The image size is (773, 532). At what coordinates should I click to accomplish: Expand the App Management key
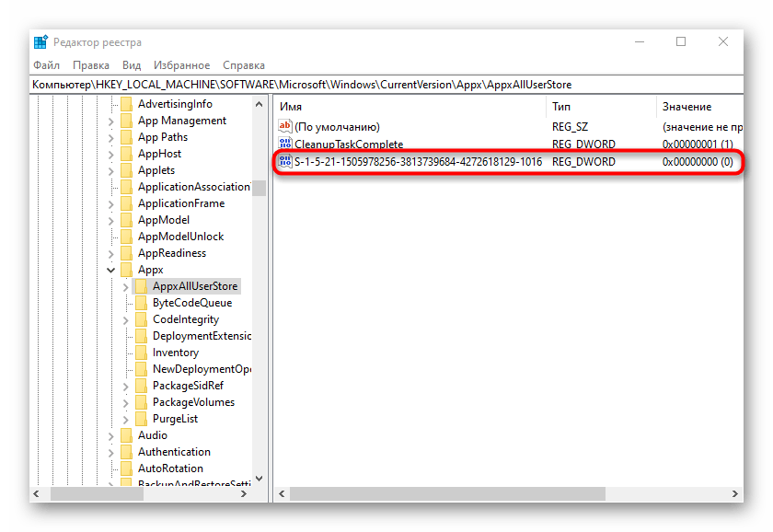coord(111,121)
